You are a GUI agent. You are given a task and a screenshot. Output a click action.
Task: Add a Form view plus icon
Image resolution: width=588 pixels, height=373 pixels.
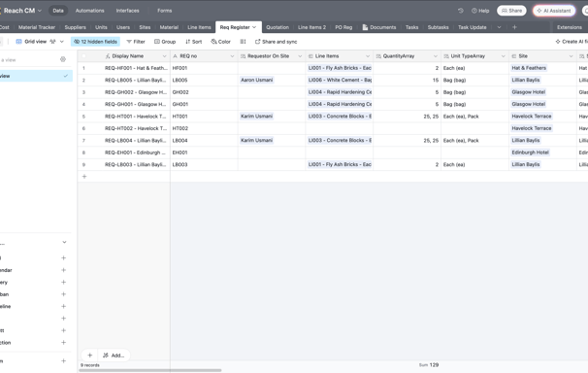point(63,361)
